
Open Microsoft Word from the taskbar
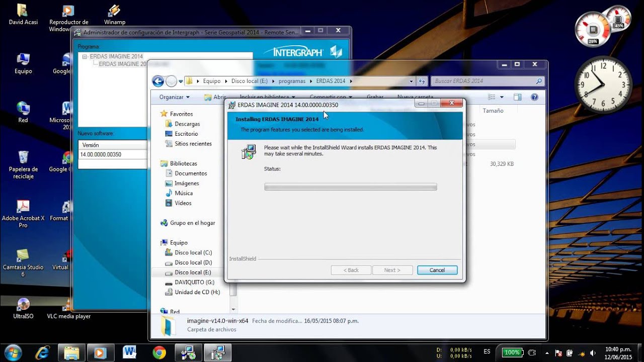pyautogui.click(x=129, y=352)
